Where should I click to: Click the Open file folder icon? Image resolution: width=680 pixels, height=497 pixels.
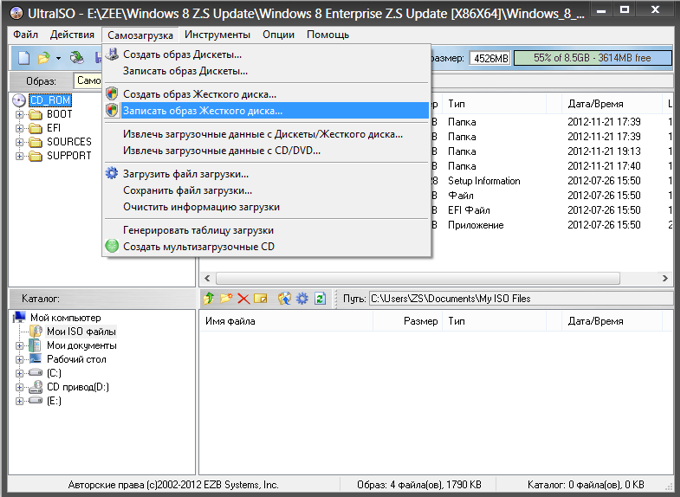tap(44, 58)
